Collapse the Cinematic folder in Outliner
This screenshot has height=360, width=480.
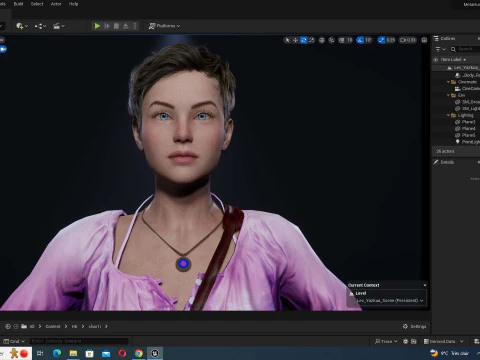448,82
